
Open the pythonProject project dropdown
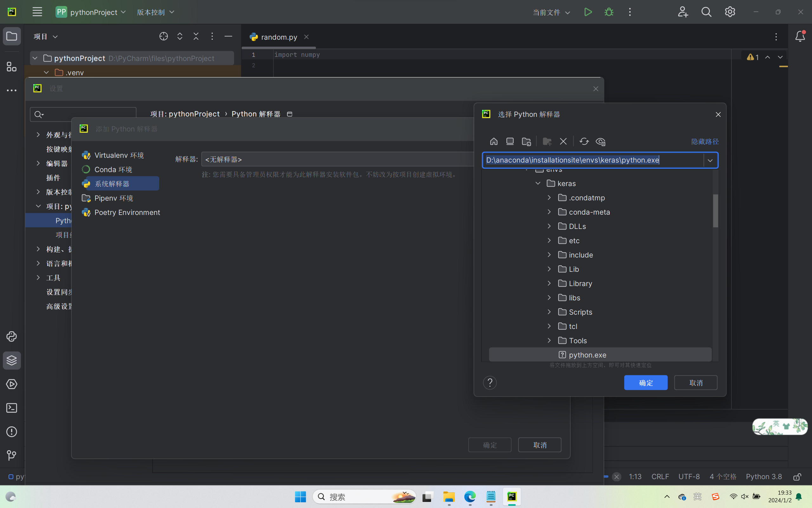click(91, 12)
